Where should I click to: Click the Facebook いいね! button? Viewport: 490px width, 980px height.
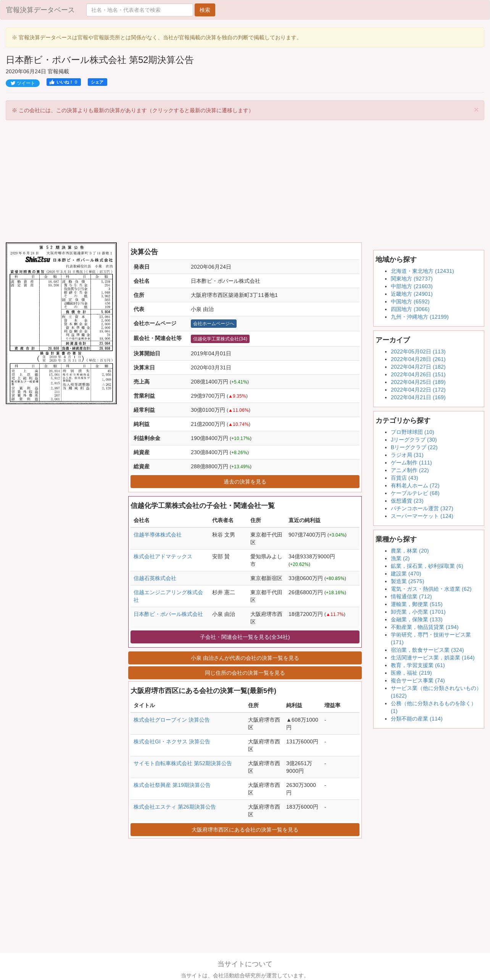point(64,82)
